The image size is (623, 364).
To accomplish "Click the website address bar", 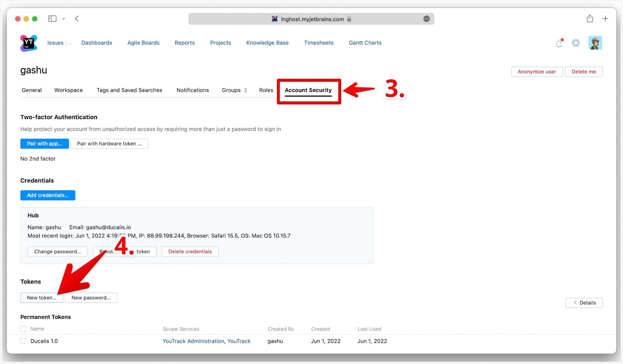I will coord(311,19).
